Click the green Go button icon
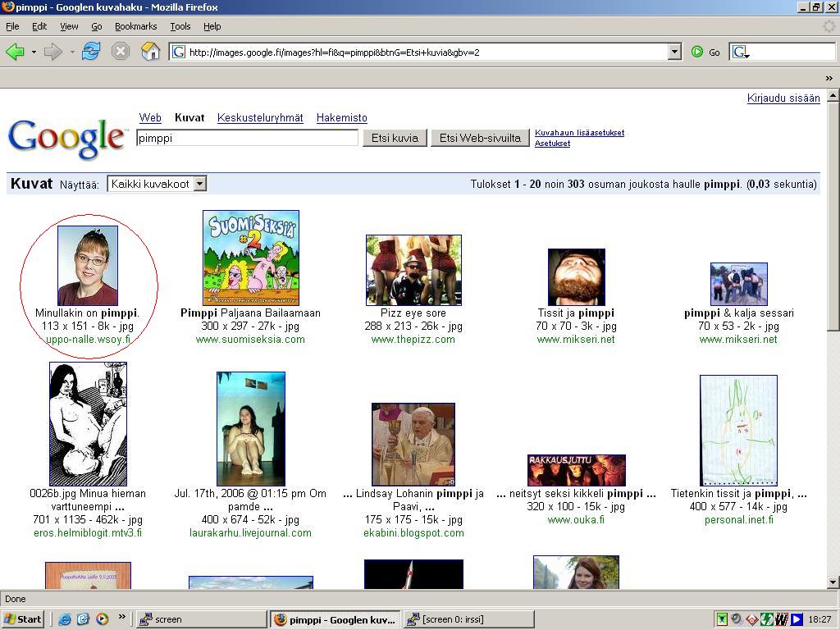This screenshot has height=630, width=840. click(x=697, y=52)
